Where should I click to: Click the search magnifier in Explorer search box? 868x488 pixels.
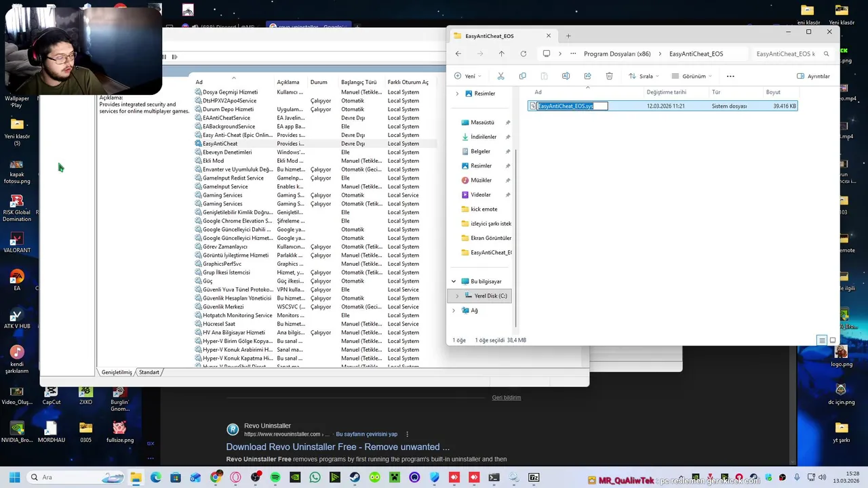tap(826, 54)
